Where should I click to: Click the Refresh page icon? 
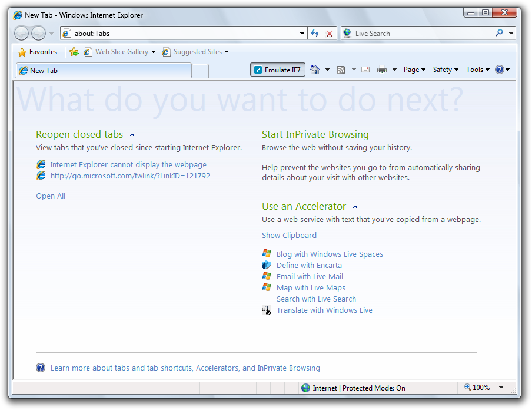pyautogui.click(x=315, y=34)
